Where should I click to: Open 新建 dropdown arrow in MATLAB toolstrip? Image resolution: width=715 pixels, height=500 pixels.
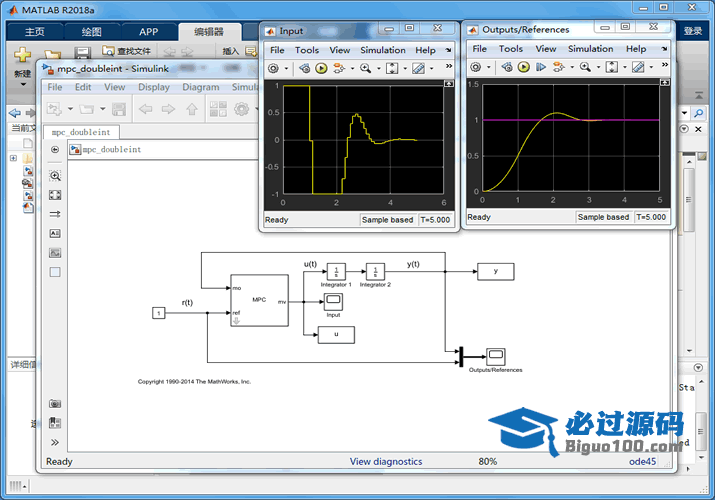(23, 84)
